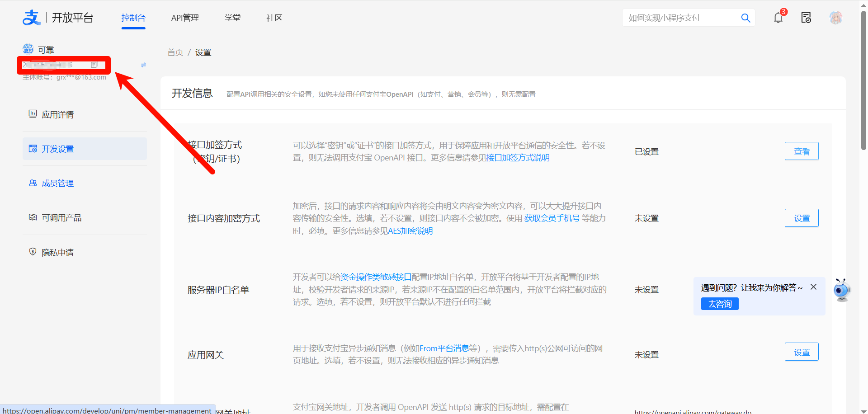Click the Alipay logo icon
Image resolution: width=868 pixels, height=414 pixels.
(31, 17)
